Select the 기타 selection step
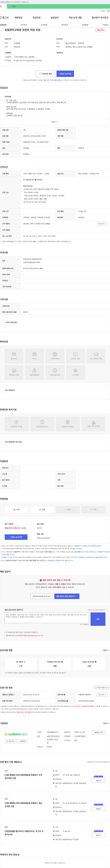110x868 pixels. (x=93, y=510)
